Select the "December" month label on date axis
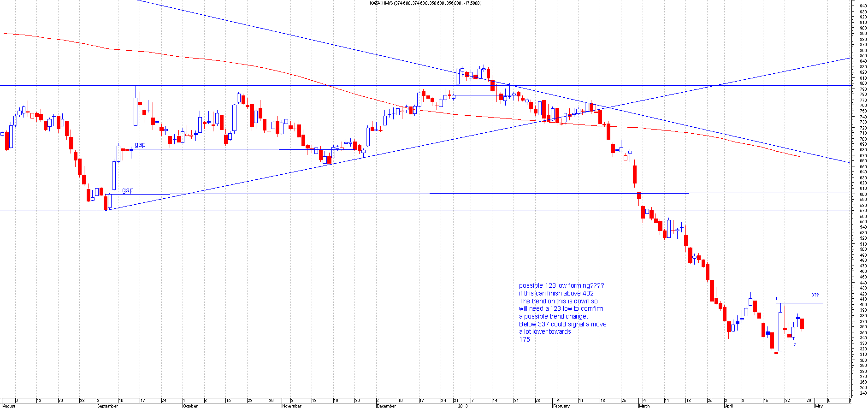868x408 pixels. 386,406
